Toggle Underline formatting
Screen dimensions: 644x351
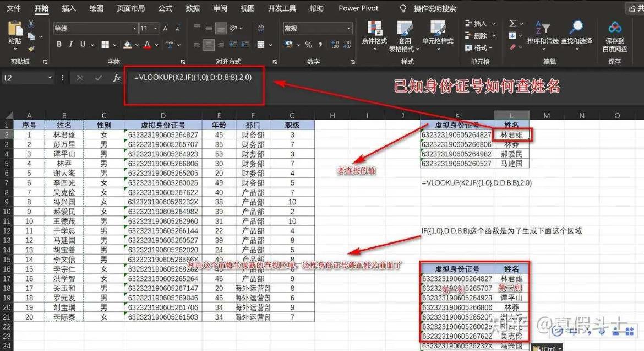[83, 45]
